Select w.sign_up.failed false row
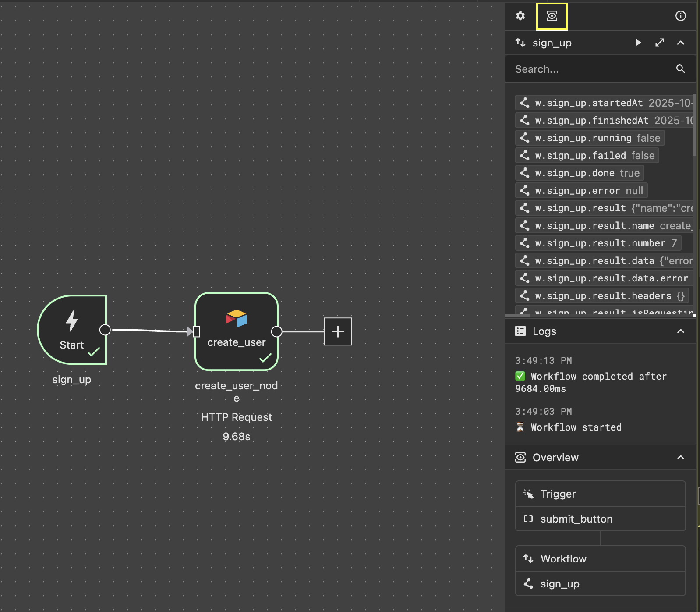The width and height of the screenshot is (700, 612). tap(587, 156)
